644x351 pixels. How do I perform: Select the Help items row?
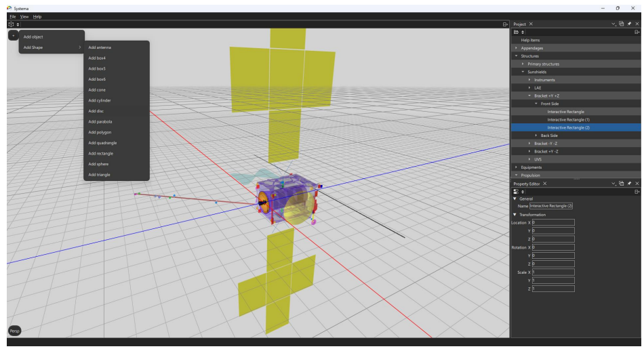pos(576,40)
